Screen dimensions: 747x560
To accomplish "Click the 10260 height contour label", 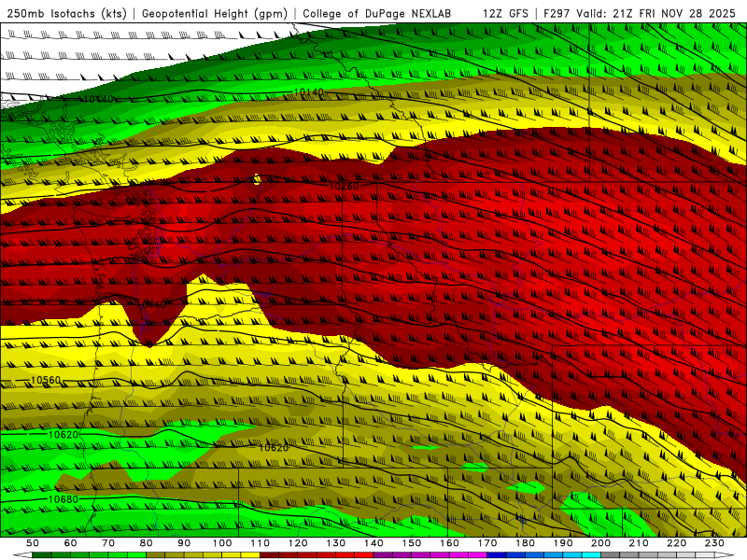I will (344, 186).
